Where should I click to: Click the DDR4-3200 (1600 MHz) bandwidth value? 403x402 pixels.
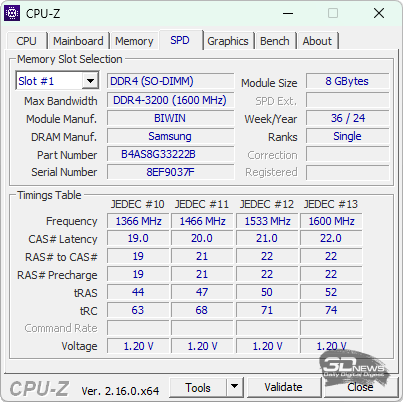(170, 100)
